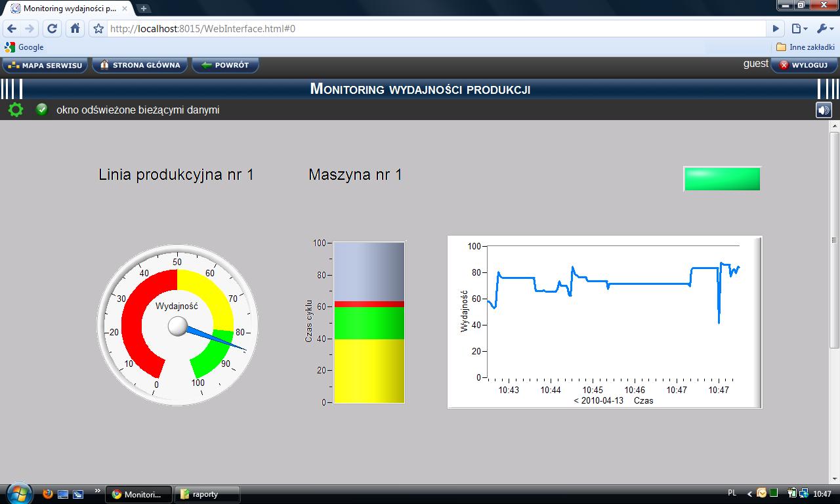Open the Chrome wrench tools menu
The width and height of the screenshot is (840, 504).
pyautogui.click(x=824, y=29)
